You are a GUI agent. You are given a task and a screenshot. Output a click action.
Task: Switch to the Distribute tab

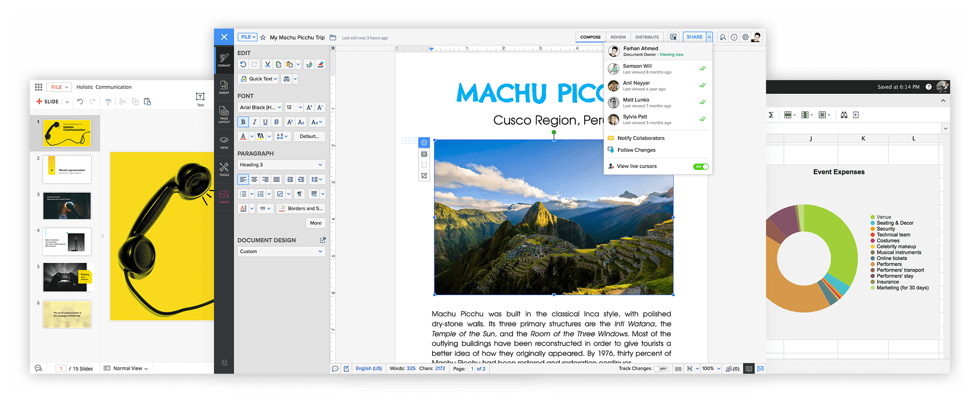[647, 37]
